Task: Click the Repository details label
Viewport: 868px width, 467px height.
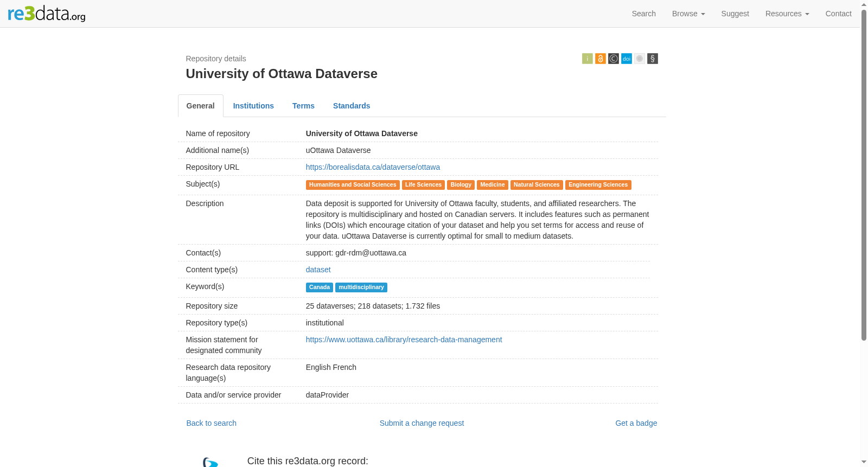Action: [x=216, y=59]
